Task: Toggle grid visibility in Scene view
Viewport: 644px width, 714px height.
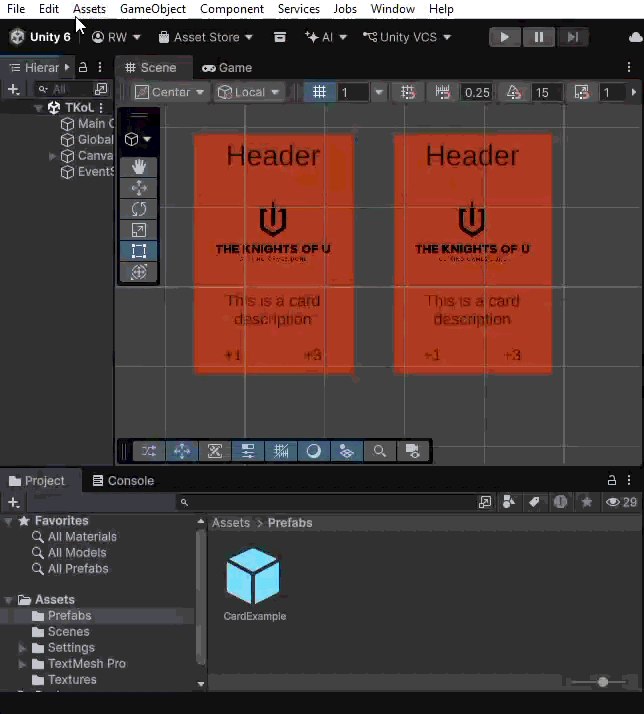Action: point(320,92)
